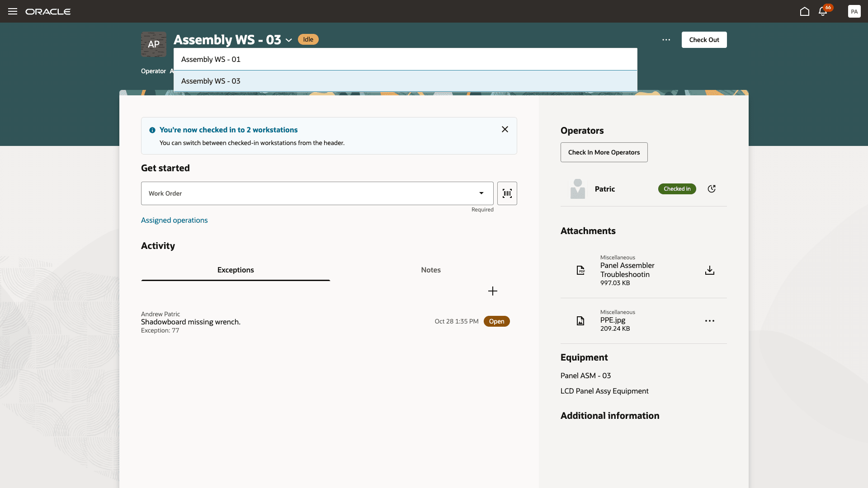Viewport: 868px width, 488px height.
Task: Open the hamburger navigation menu
Action: click(13, 11)
